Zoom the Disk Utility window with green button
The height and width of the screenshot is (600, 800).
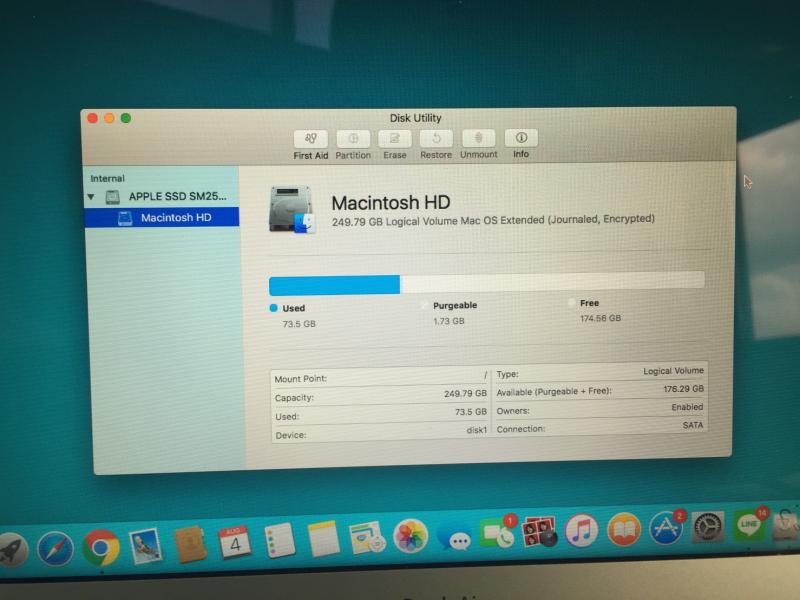126,118
